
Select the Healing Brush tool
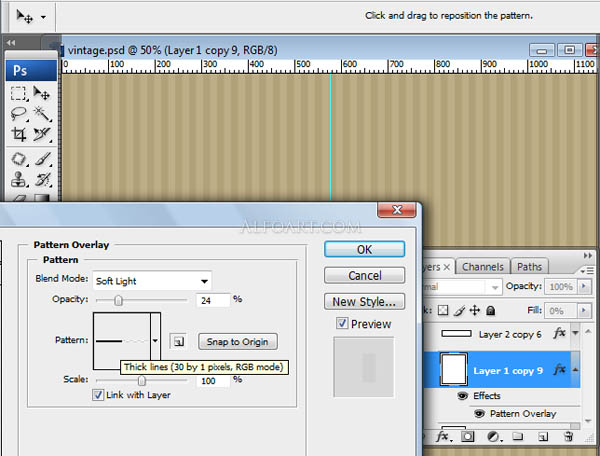[18, 159]
